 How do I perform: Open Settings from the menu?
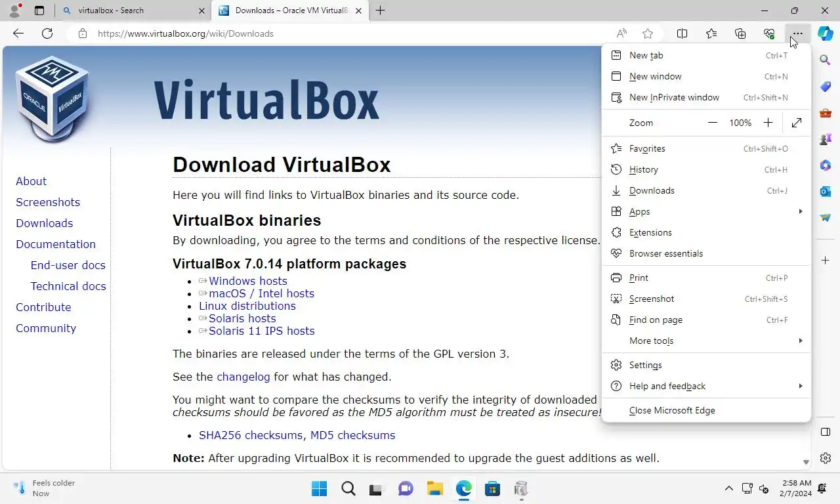[x=706, y=365]
